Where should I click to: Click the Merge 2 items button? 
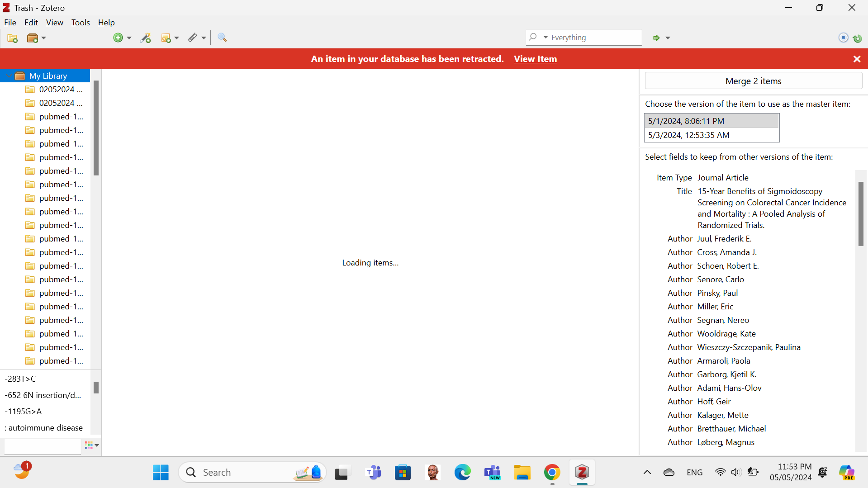753,81
